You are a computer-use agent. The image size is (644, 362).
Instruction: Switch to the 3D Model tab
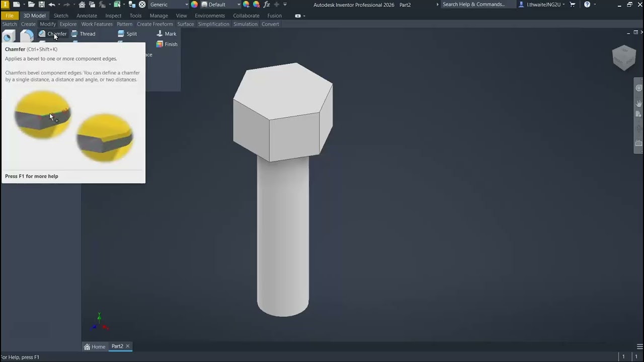click(34, 16)
